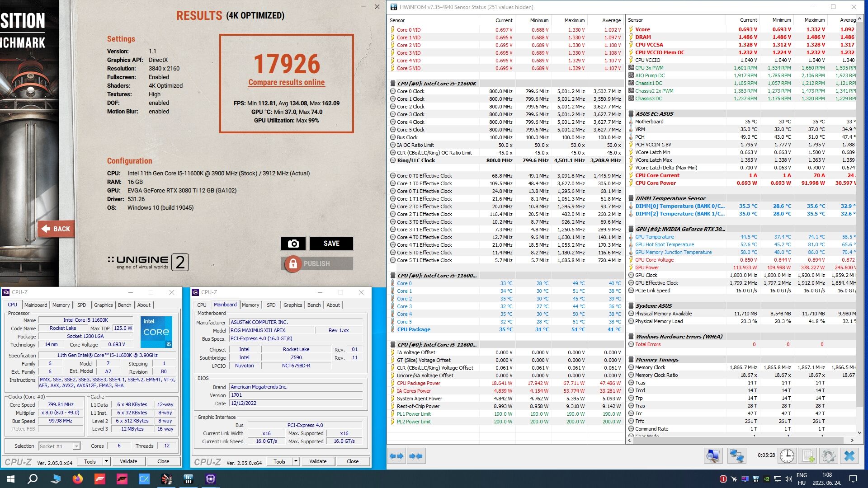This screenshot has height=488, width=868.
Task: Take screenshot with Superposition camera icon
Action: tap(293, 244)
